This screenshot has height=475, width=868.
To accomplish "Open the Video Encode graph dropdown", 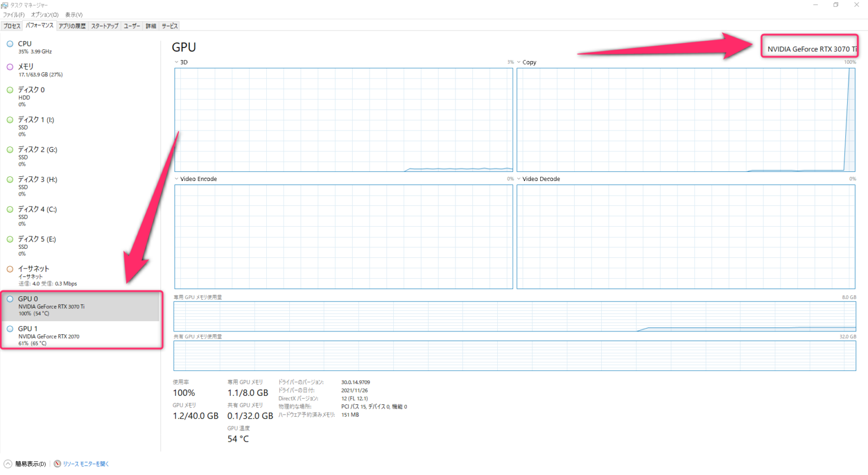I will point(176,179).
